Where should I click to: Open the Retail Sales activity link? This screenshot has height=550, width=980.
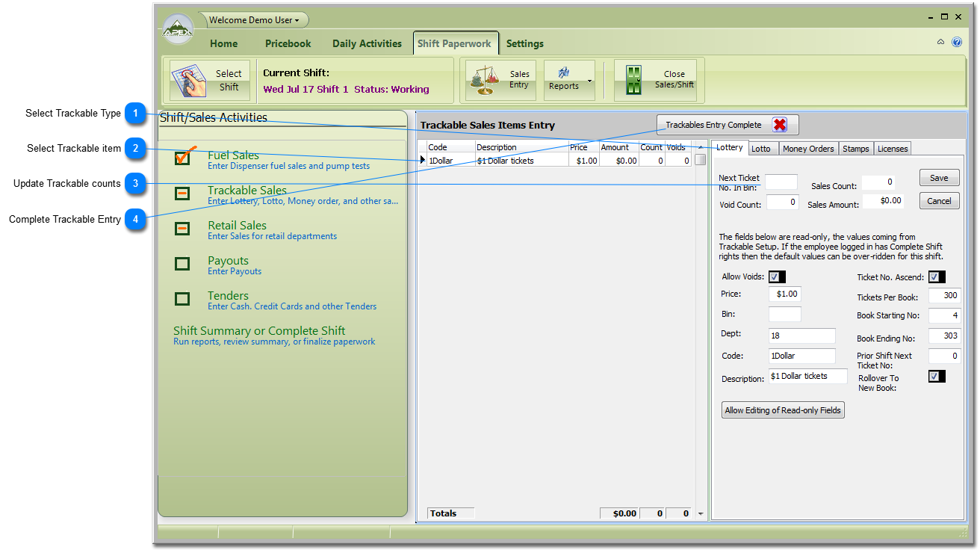(237, 225)
